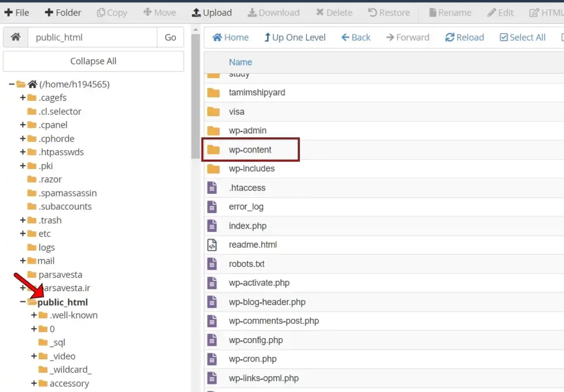The height and width of the screenshot is (392, 564).
Task: Click the home icon beside path field
Action: pyautogui.click(x=15, y=37)
